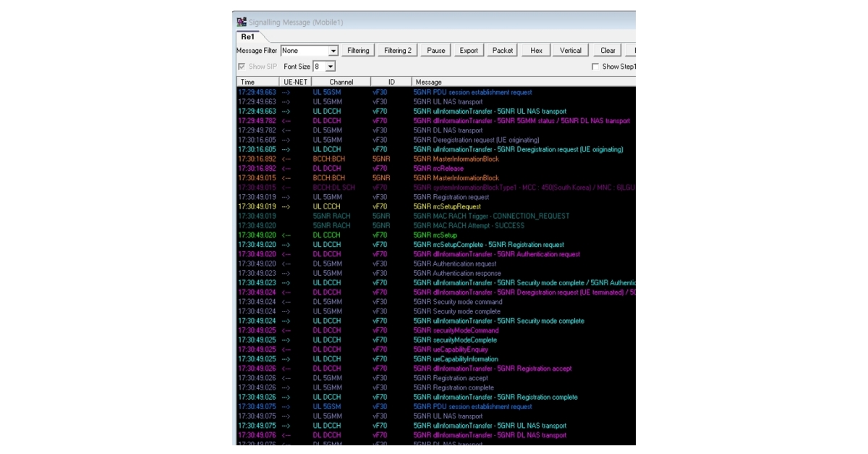Image resolution: width=868 pixels, height=454 pixels.
Task: Show the Hex view
Action: (x=536, y=51)
